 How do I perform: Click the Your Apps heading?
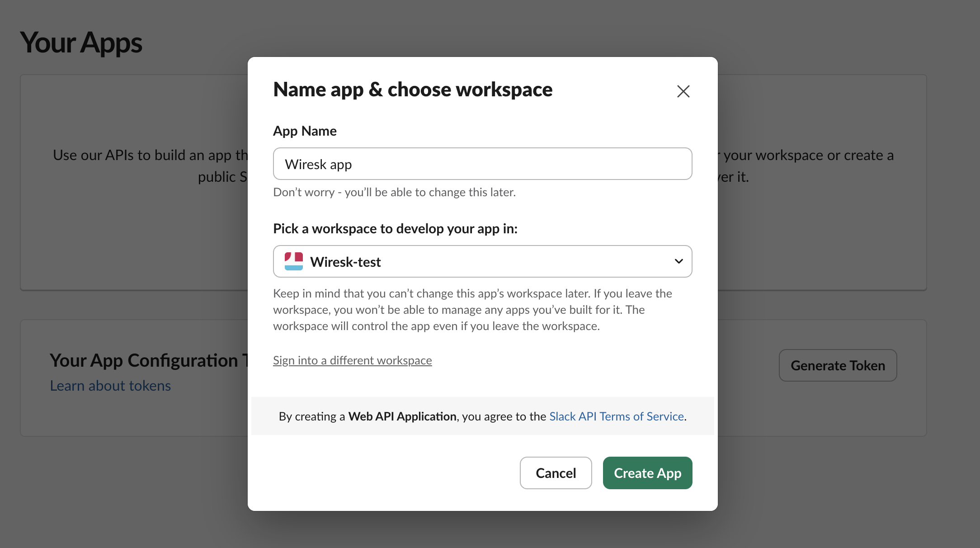click(81, 43)
